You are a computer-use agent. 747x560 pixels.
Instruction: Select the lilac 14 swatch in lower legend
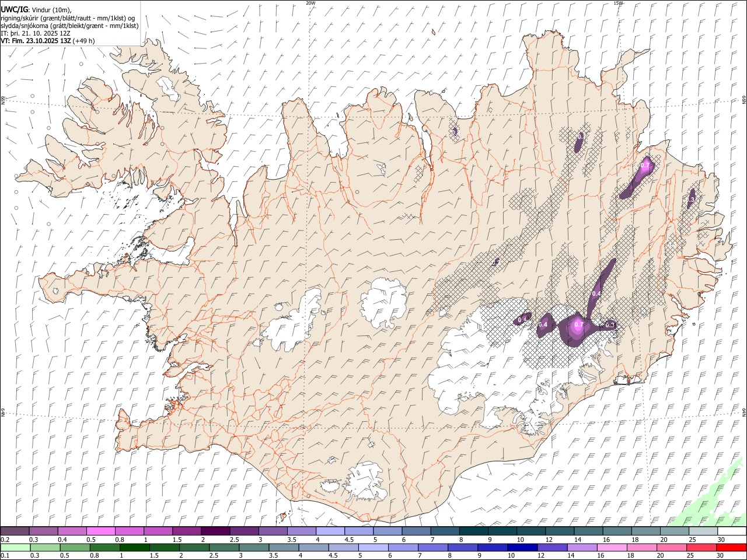581,548
